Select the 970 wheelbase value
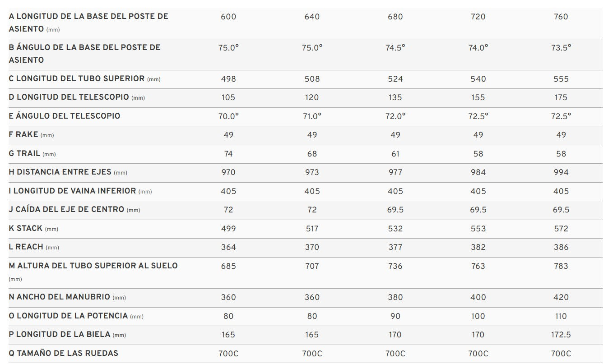 pyautogui.click(x=228, y=172)
